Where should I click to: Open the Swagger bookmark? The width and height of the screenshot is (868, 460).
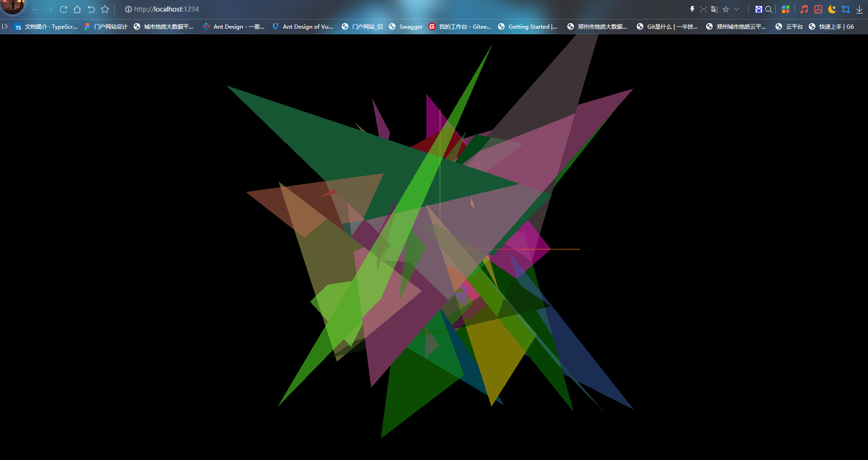(x=406, y=27)
